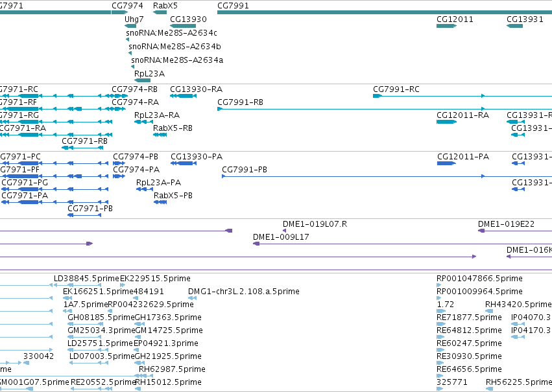Open protein CG7974-PA
The height and width of the screenshot is (392, 552).
(x=136, y=170)
